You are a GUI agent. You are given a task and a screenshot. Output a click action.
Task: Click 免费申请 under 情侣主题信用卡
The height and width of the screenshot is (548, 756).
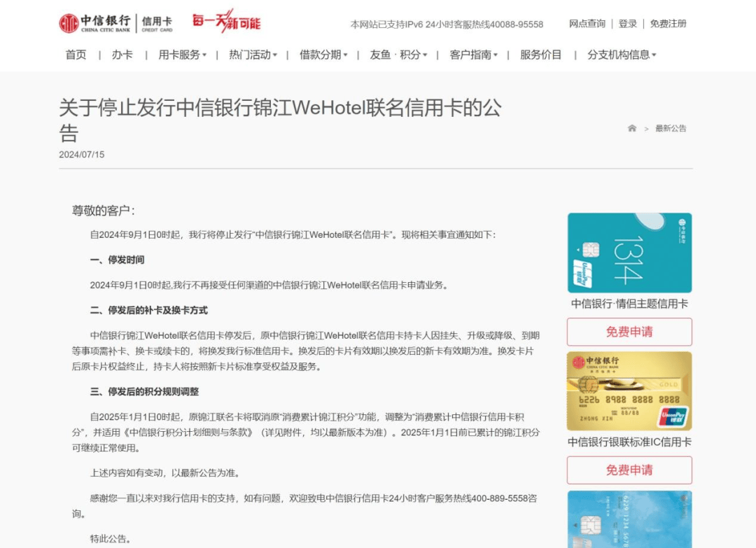[630, 332]
